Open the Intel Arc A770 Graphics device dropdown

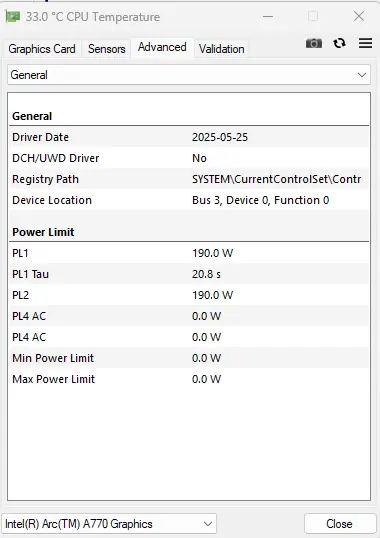109,524
